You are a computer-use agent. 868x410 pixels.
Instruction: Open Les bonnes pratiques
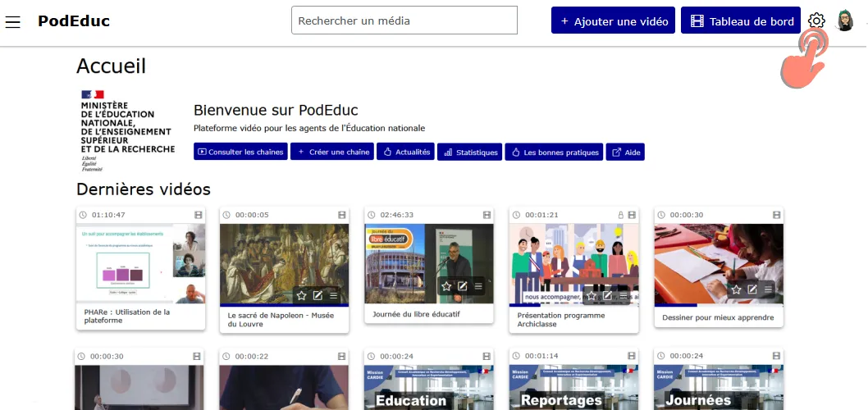point(554,152)
